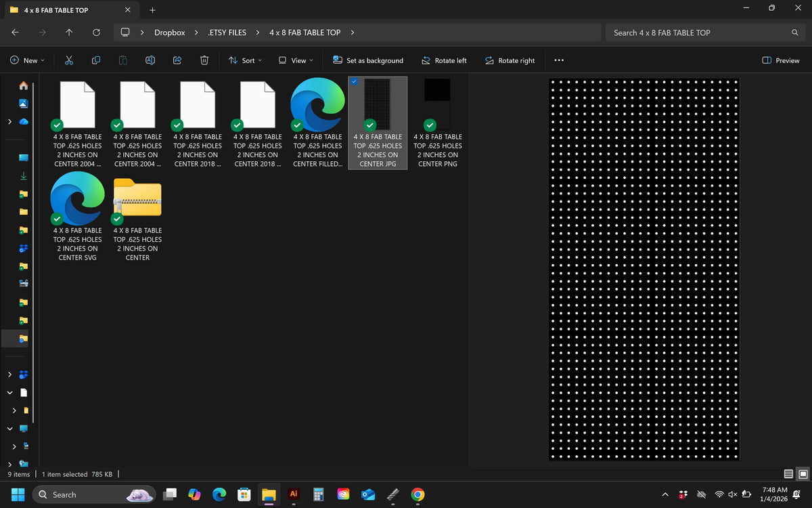Image resolution: width=812 pixels, height=508 pixels.
Task: Open Outlook from the taskbar
Action: pyautogui.click(x=368, y=494)
